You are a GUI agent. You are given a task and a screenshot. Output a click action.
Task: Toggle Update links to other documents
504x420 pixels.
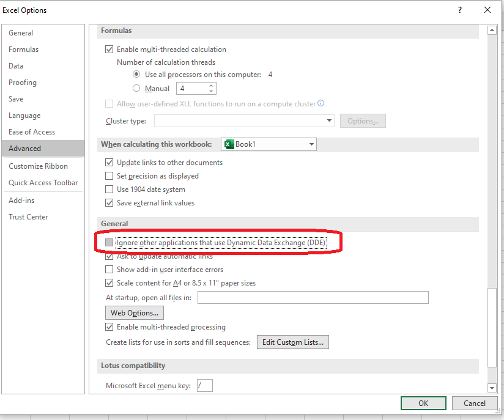tap(109, 162)
